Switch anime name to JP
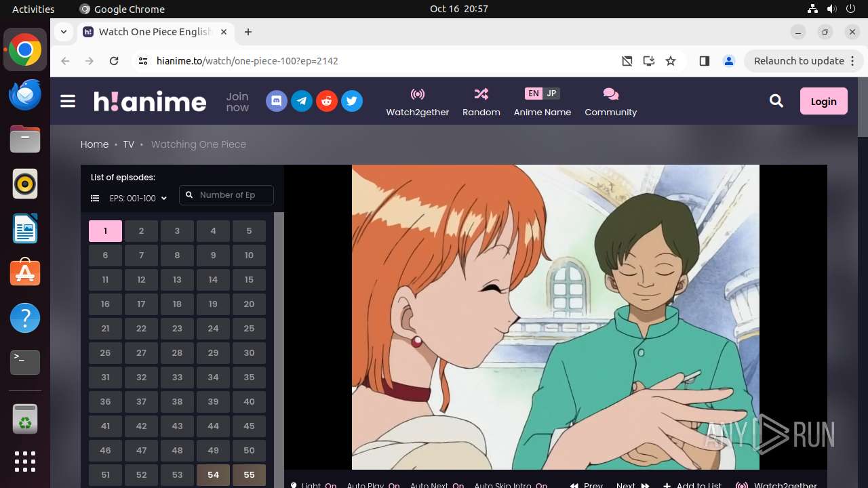This screenshot has width=868, height=488. [551, 94]
